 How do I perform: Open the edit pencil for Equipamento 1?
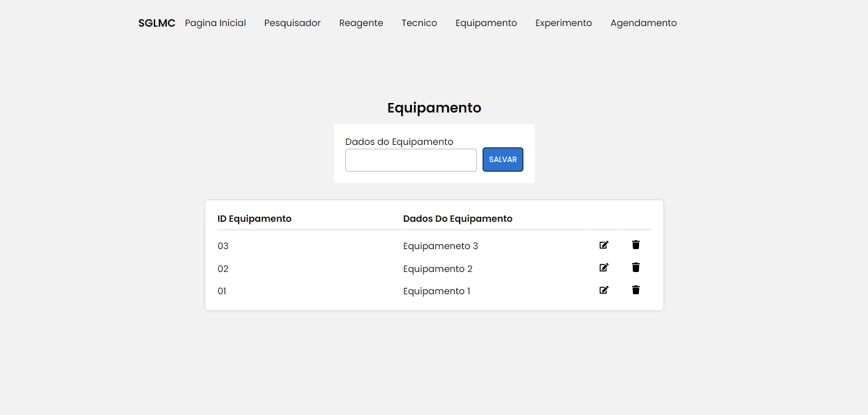pos(603,290)
